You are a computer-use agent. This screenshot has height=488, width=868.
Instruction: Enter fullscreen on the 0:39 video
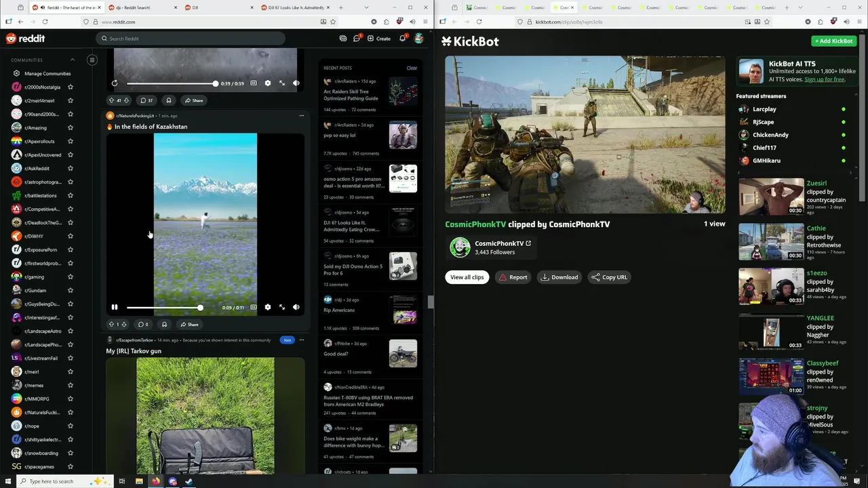282,83
